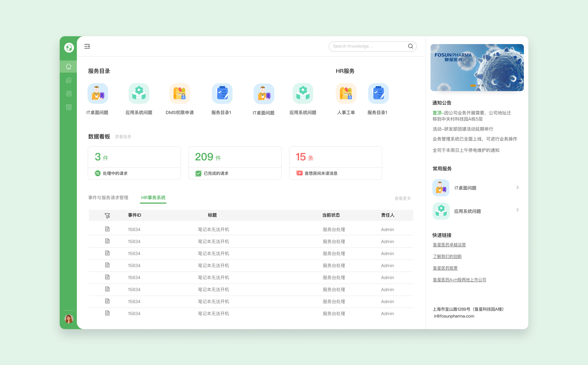Click the home icon in the sidebar

[x=68, y=66]
